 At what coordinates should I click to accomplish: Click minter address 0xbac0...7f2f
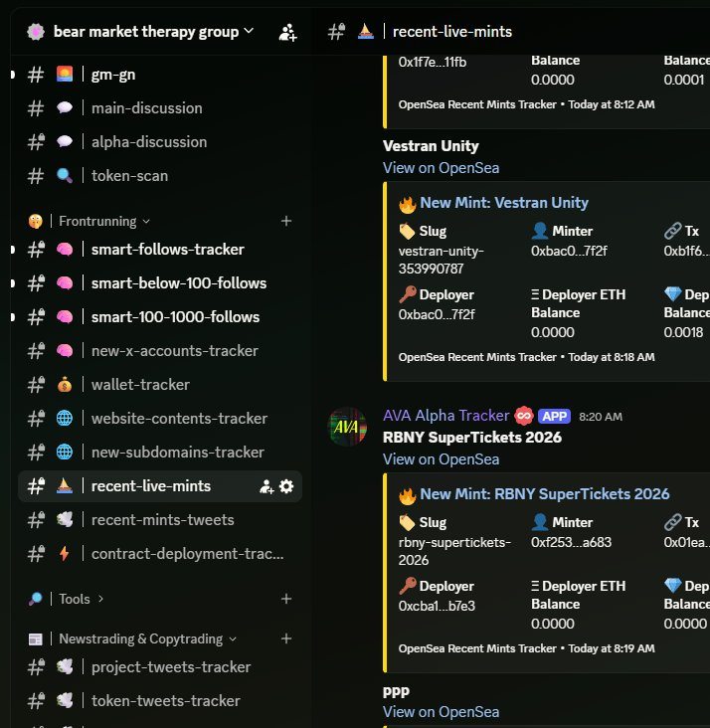[x=569, y=252]
